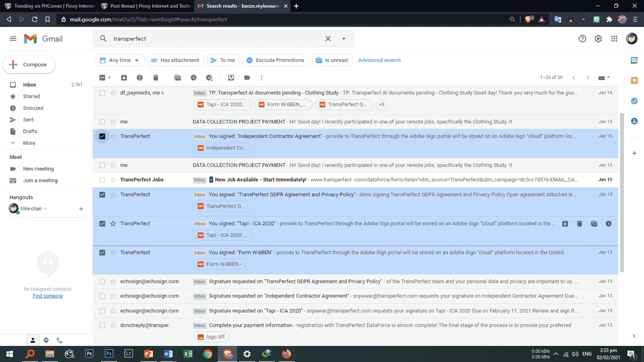Apply Exclude Promotions filter
This screenshot has height=362, width=644.
tap(276, 60)
